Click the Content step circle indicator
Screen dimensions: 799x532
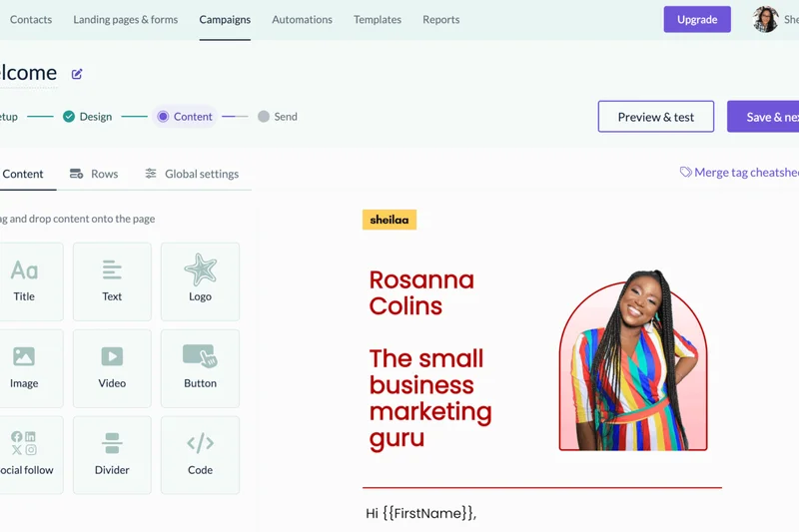pyautogui.click(x=163, y=117)
